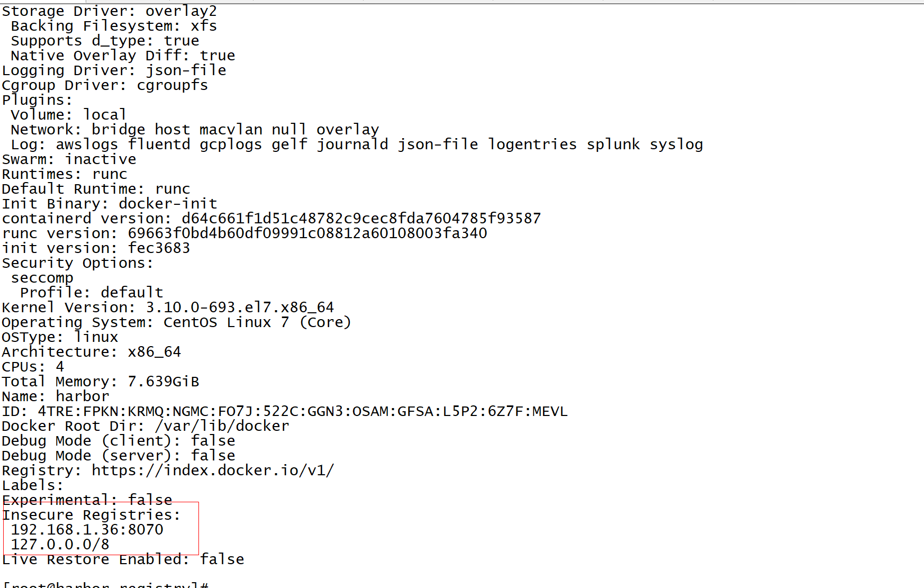
Task: Click the Docker Root Dir path /var/lib/docker
Action: click(x=222, y=426)
